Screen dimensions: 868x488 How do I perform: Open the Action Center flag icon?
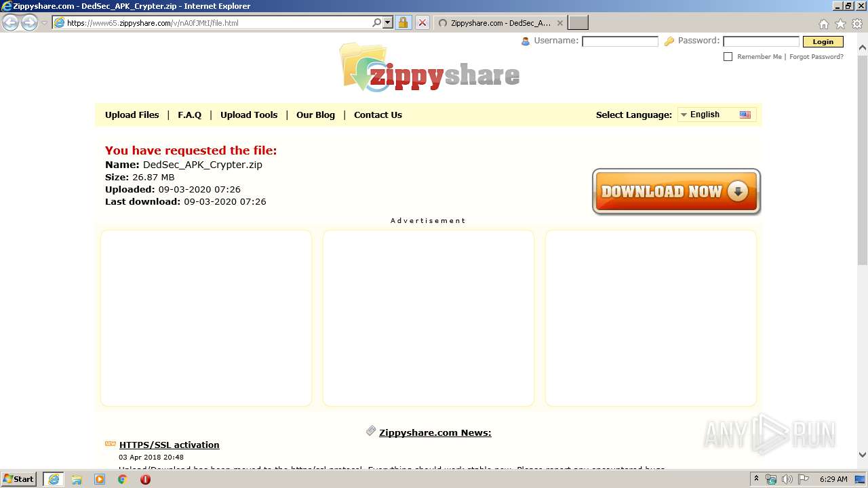click(x=802, y=479)
